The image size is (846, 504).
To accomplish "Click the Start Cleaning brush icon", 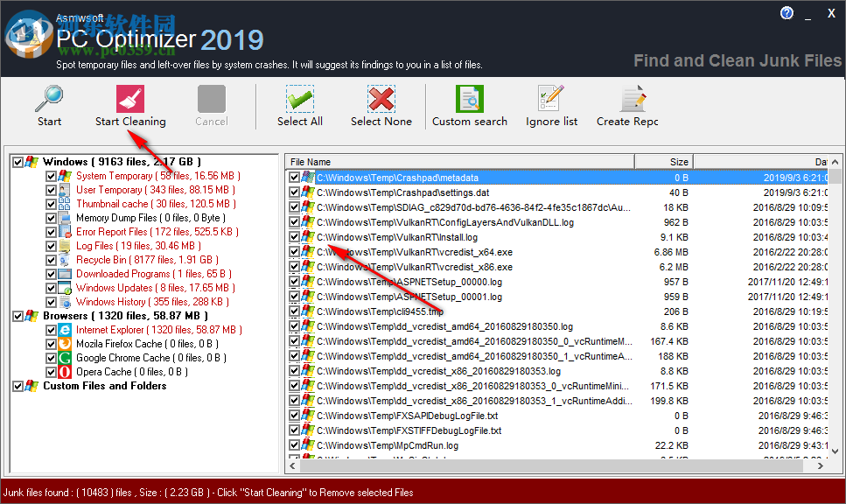I will click(x=129, y=99).
